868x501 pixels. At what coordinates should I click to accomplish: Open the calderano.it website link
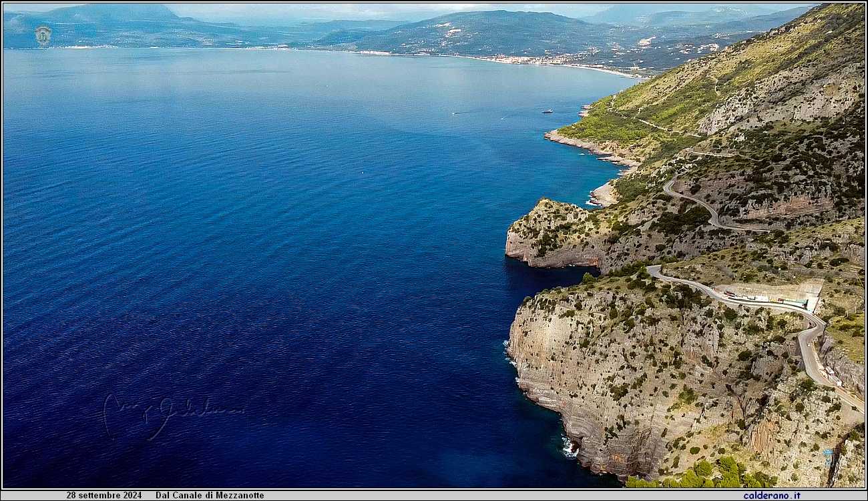(x=771, y=495)
